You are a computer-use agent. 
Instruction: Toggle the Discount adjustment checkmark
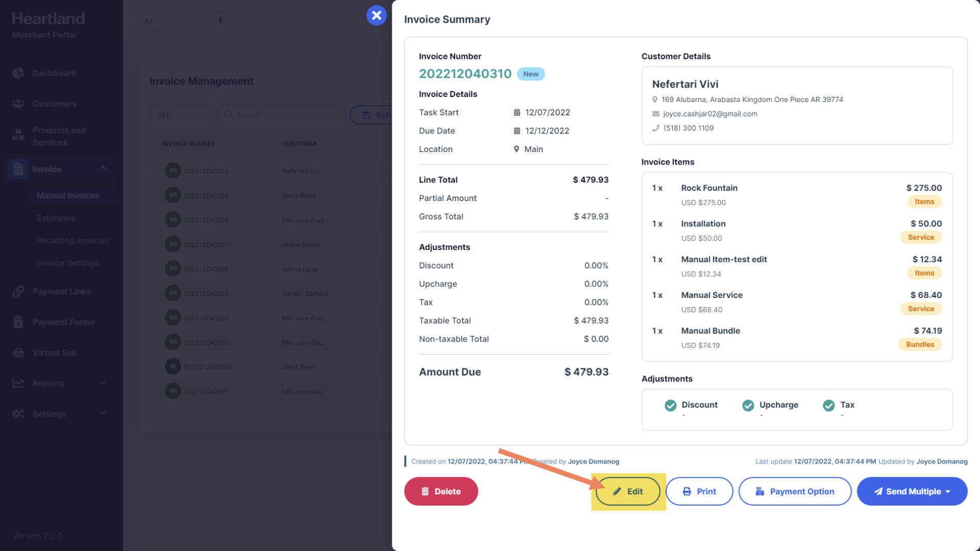pyautogui.click(x=670, y=405)
